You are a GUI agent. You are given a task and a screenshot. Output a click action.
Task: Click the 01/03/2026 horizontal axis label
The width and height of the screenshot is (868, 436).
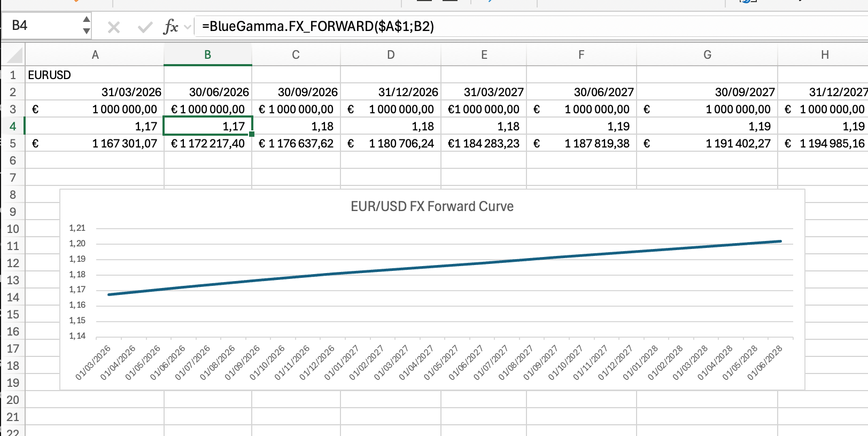tap(94, 362)
